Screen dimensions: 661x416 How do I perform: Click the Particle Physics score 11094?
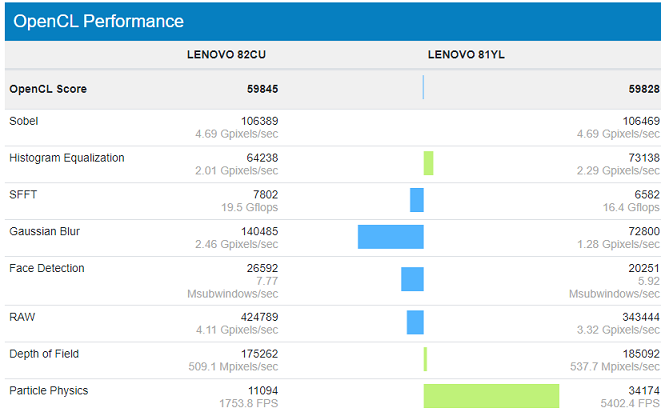coord(263,391)
